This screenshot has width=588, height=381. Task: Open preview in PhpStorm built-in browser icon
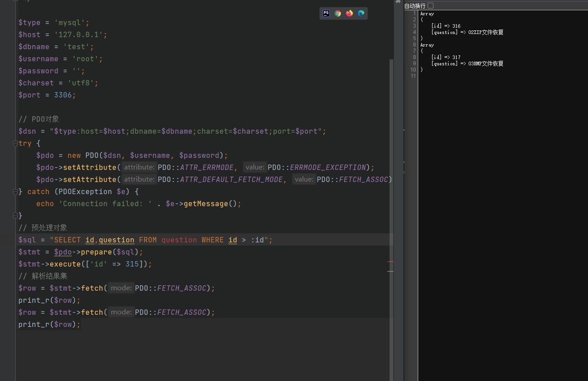click(x=326, y=13)
